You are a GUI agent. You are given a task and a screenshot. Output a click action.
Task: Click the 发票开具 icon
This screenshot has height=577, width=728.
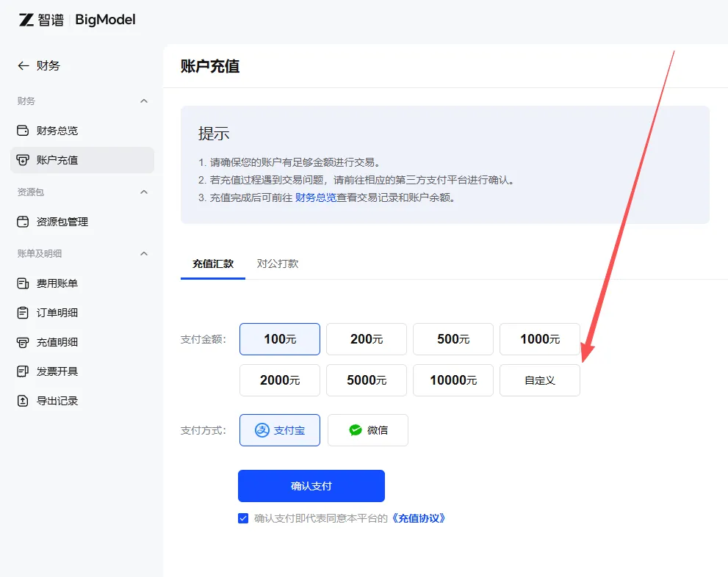pos(23,371)
